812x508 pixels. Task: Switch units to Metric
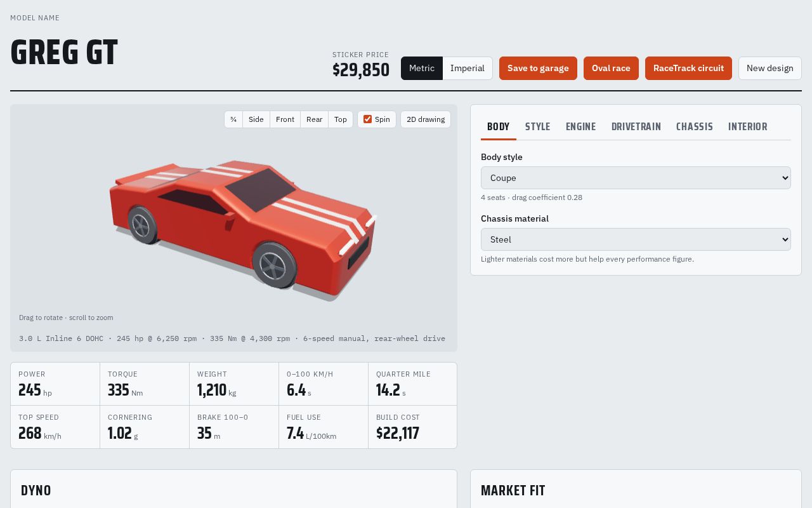tap(422, 69)
